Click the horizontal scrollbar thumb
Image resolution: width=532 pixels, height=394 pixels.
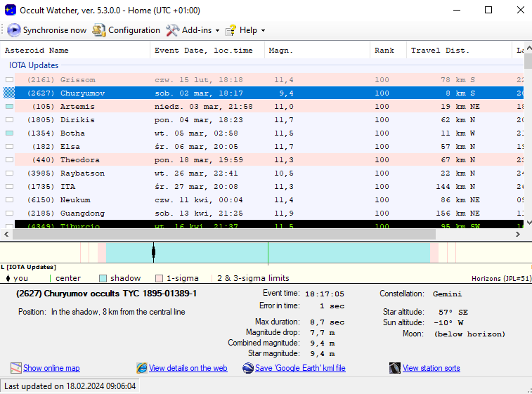[x=224, y=234]
